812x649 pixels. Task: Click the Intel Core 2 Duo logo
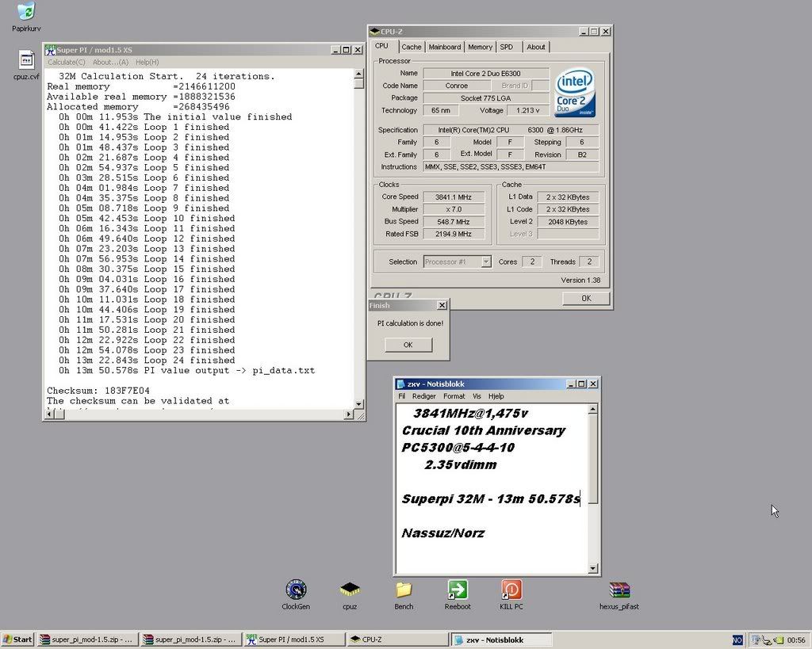(x=575, y=94)
